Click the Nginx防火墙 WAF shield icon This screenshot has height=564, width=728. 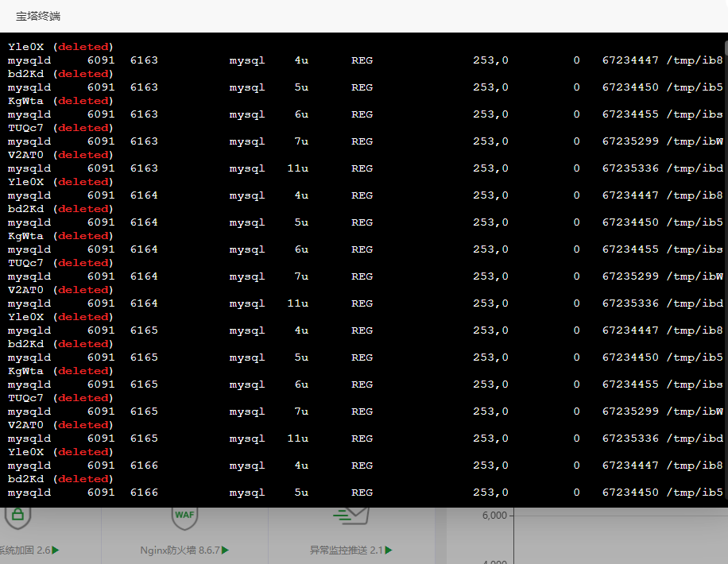tap(185, 518)
